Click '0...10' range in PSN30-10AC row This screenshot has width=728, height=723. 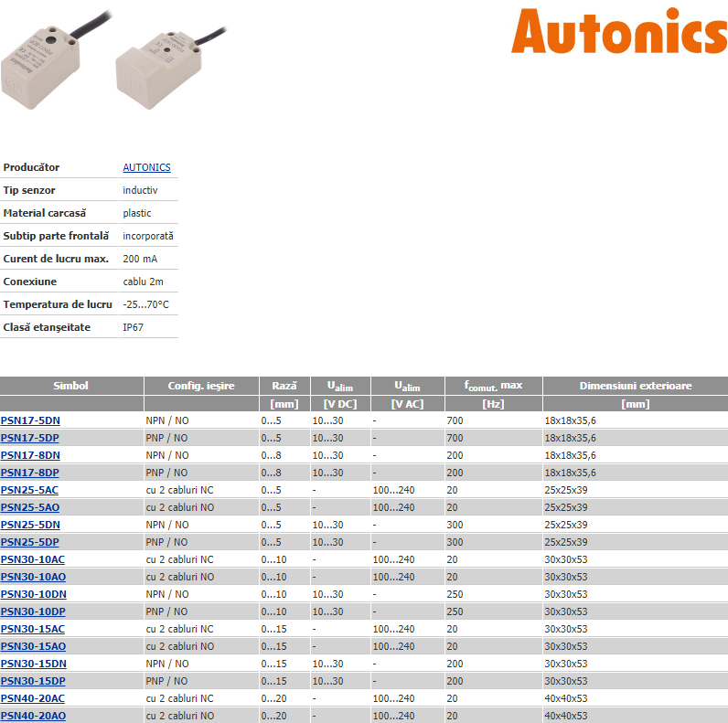[x=274, y=559]
